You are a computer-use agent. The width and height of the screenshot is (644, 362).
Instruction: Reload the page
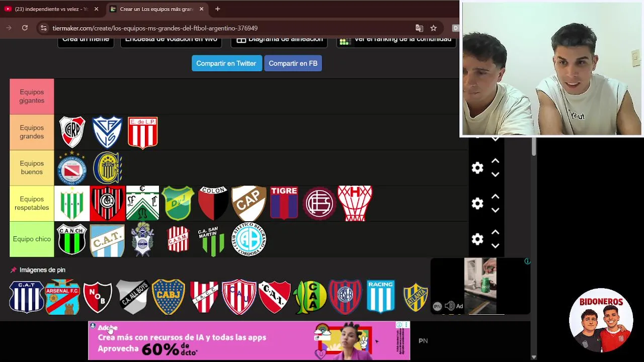[25, 28]
